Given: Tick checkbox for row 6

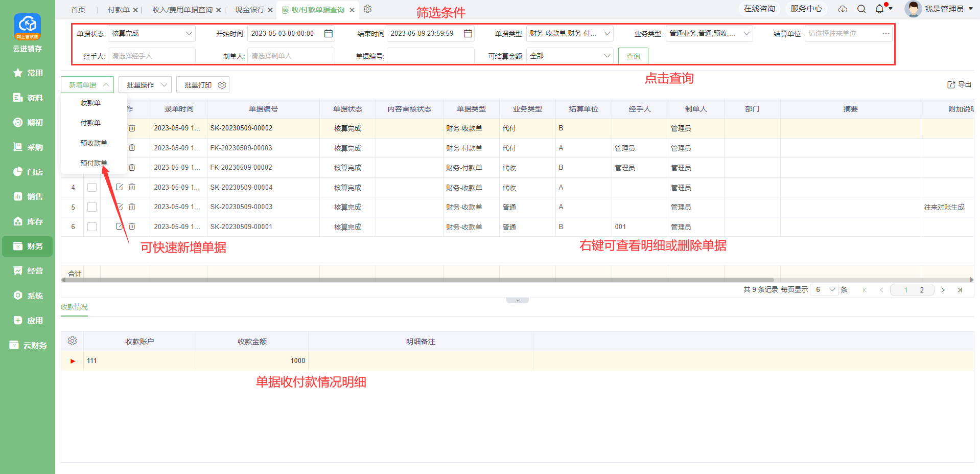Looking at the screenshot, I should tap(92, 227).
